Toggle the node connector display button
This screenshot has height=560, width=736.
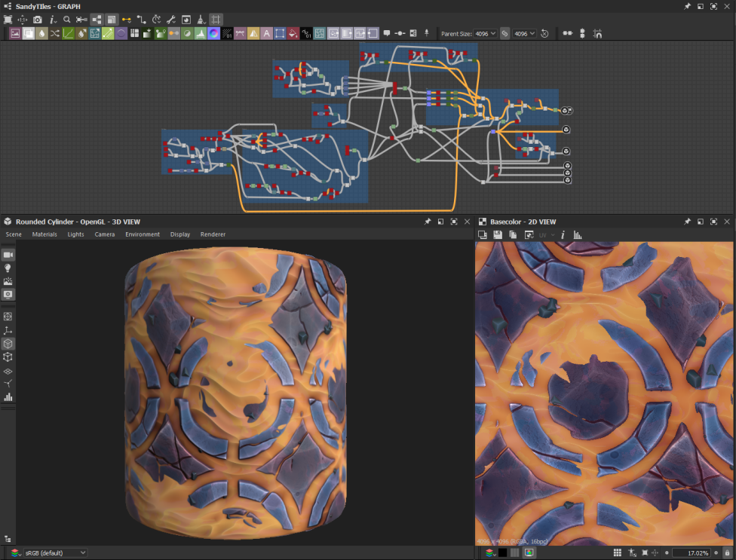[97, 20]
